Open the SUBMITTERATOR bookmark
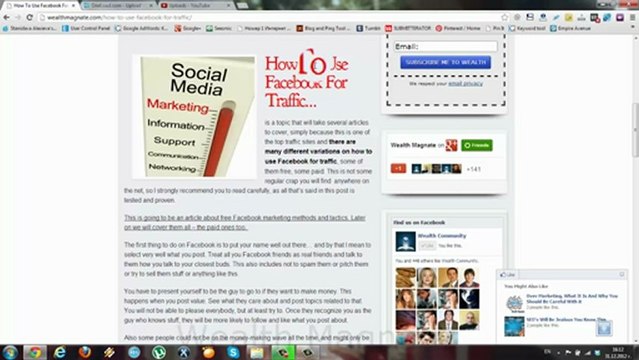This screenshot has width=639, height=360. (408, 28)
